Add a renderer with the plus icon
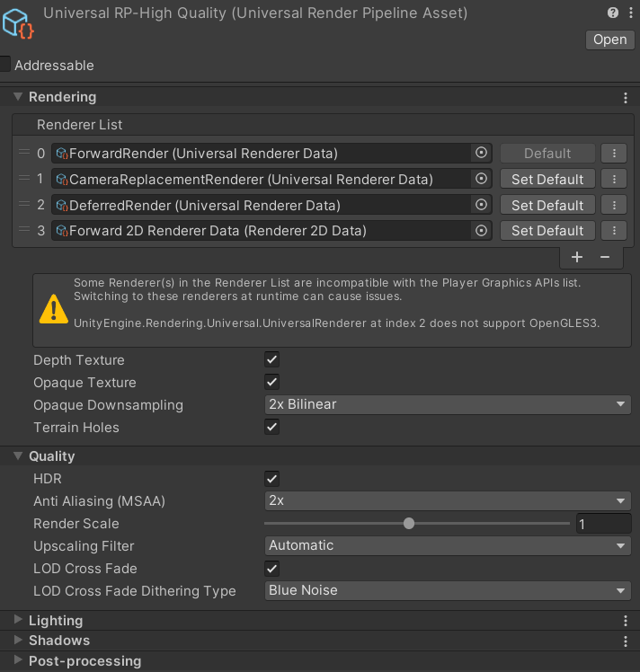Image resolution: width=640 pixels, height=672 pixels. click(x=577, y=257)
